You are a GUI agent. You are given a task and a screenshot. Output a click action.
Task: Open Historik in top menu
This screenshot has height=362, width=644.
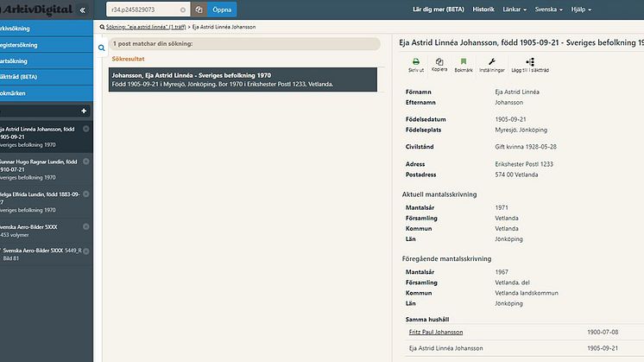(x=483, y=10)
